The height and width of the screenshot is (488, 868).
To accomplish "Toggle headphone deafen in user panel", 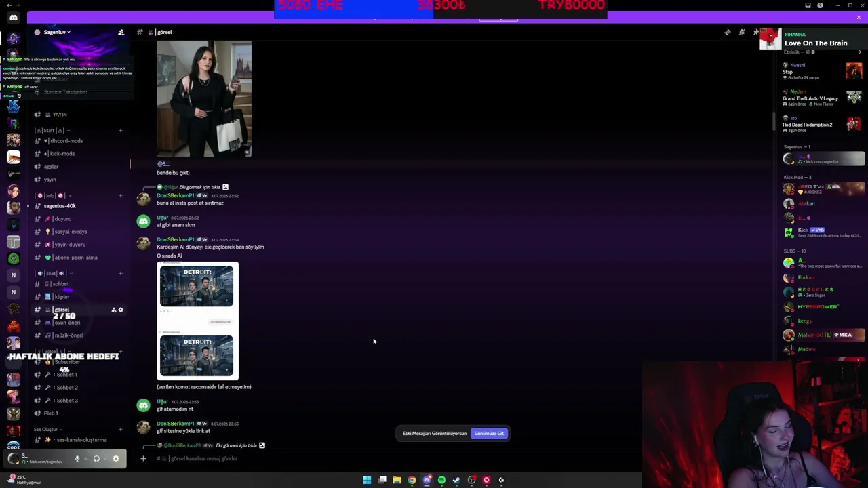I will [96, 459].
